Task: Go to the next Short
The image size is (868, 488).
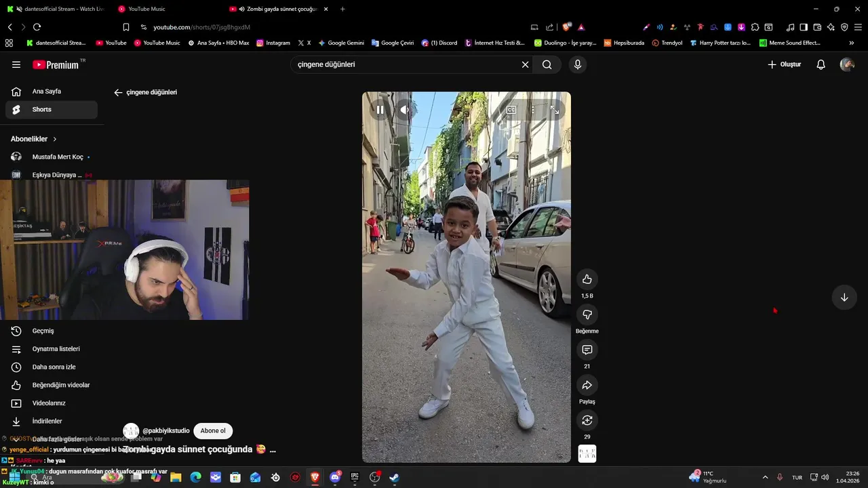Action: click(x=844, y=298)
